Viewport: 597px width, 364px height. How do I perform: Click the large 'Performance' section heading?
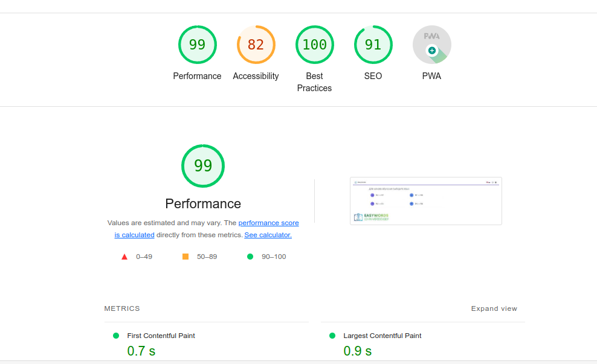point(203,204)
